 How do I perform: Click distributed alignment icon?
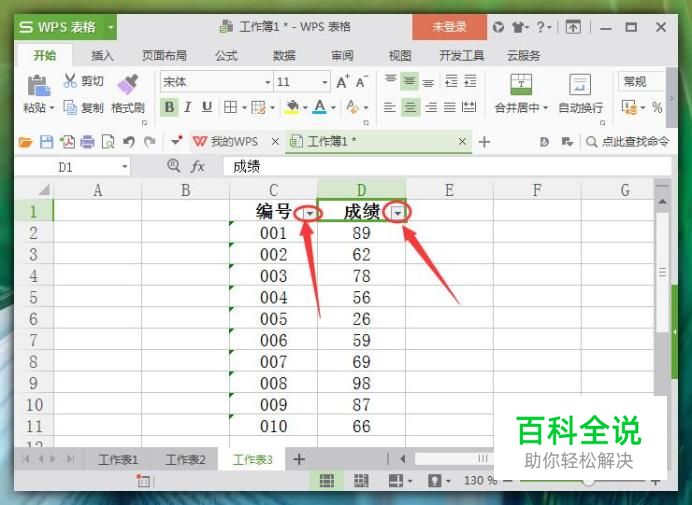coord(469,107)
